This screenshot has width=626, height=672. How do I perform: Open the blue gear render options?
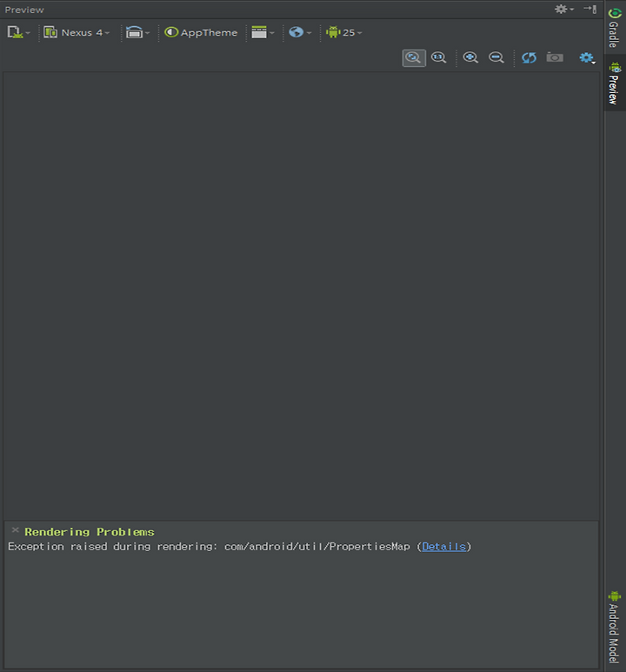(587, 58)
